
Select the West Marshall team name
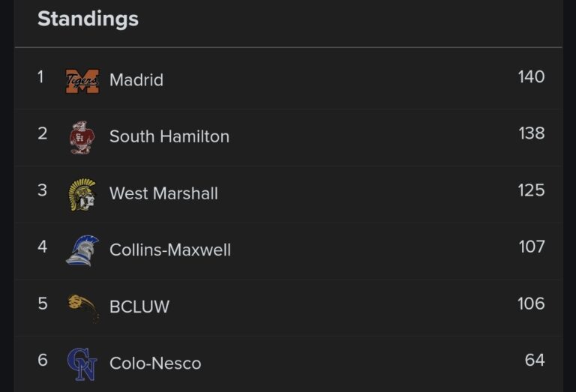(163, 193)
